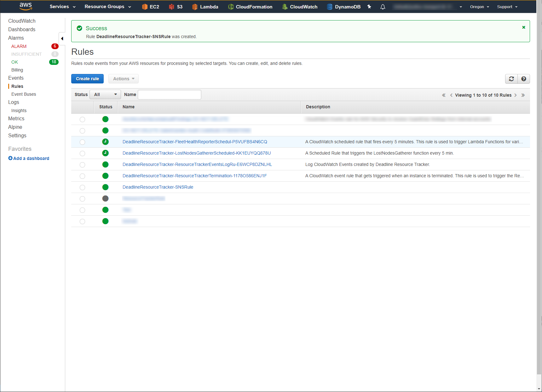542x392 pixels.
Task: Click the Create rule button
Action: [x=87, y=79]
